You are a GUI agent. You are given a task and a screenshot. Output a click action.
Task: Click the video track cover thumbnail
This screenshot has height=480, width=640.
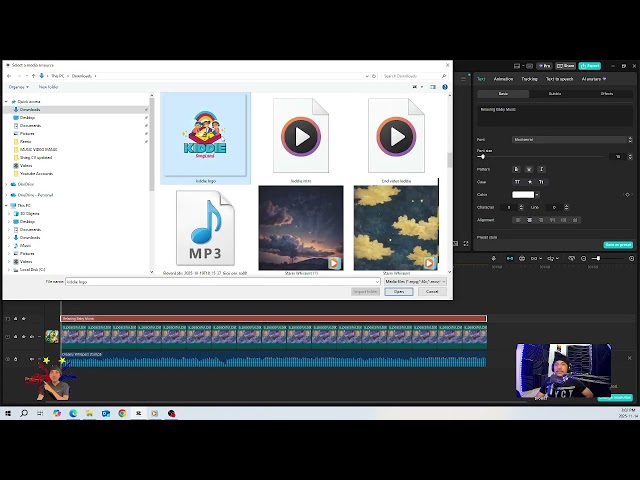click(52, 336)
